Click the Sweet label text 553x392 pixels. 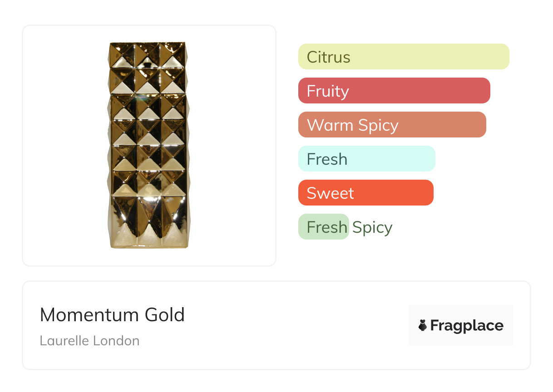click(x=330, y=193)
